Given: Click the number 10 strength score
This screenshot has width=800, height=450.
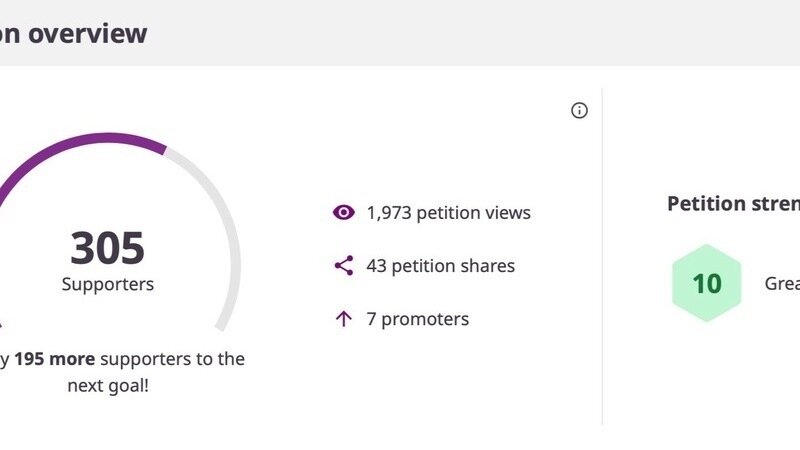Looking at the screenshot, I should click(707, 284).
